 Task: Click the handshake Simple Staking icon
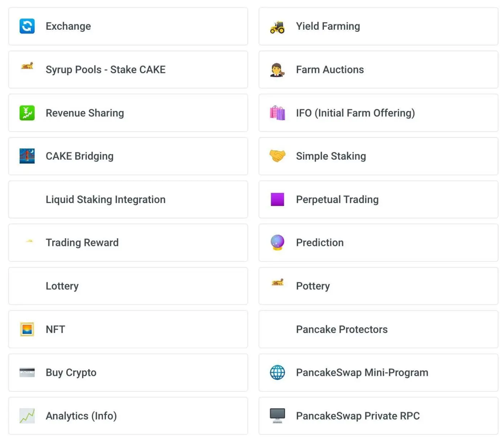coord(277,156)
